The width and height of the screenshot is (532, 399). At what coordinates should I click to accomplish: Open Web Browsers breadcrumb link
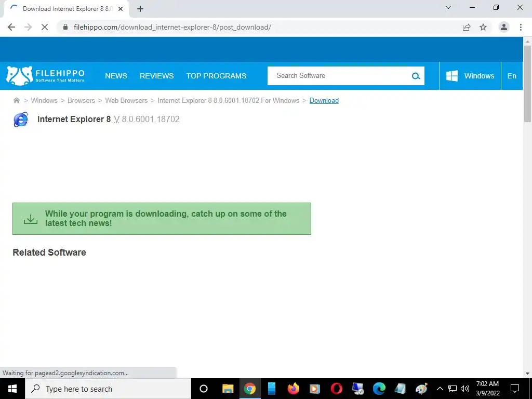(126, 100)
